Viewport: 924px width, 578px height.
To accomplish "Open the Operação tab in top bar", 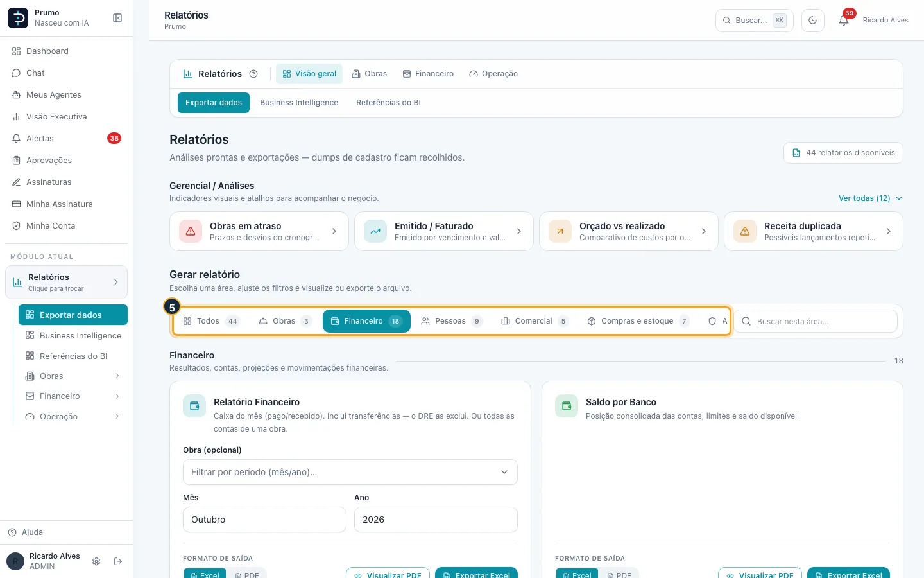I will click(493, 74).
